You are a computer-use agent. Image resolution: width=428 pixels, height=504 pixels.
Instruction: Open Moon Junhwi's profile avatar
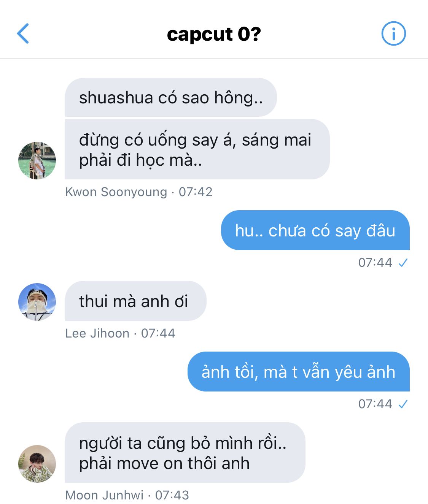pyautogui.click(x=37, y=464)
